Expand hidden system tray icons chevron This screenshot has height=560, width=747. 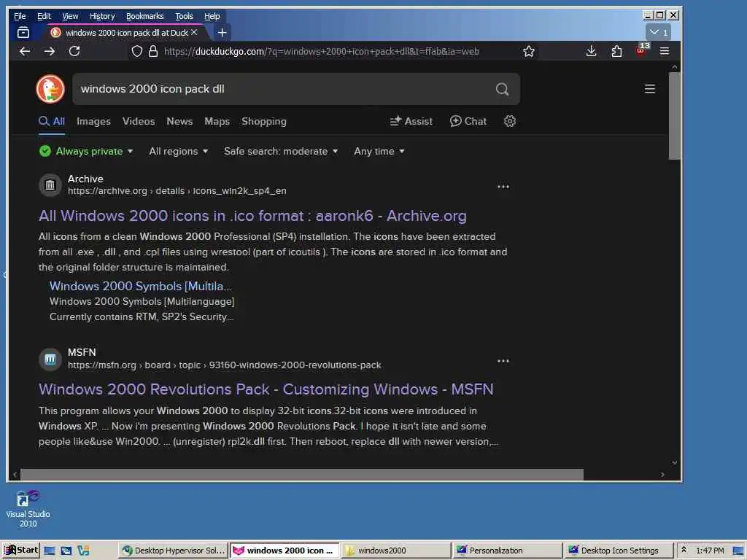[x=684, y=550]
